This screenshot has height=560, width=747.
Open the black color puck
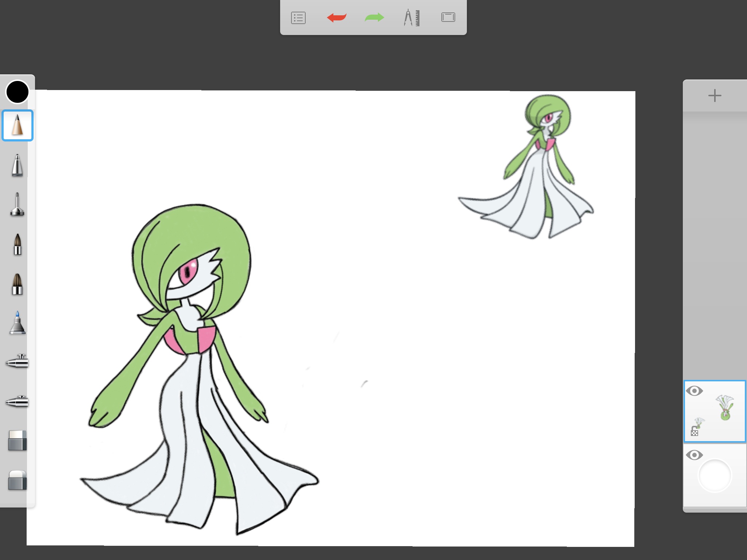[x=17, y=92]
